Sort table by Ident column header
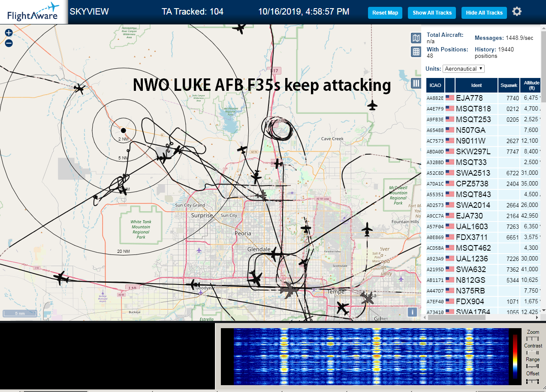546x392 pixels. (x=476, y=85)
